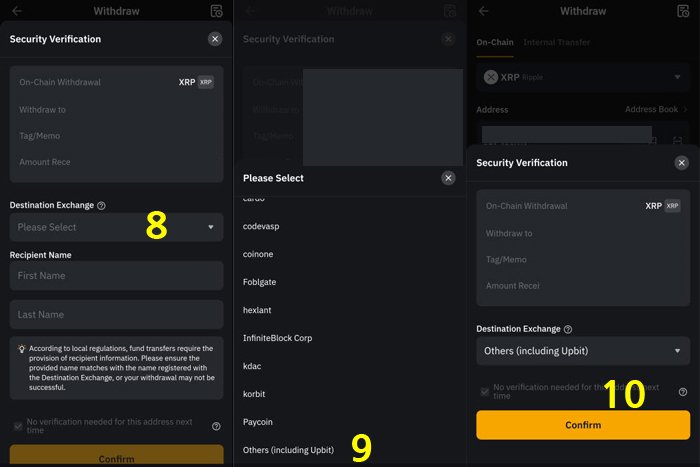
Task: Open info icon next to right no-verification checkbox
Action: click(x=683, y=392)
